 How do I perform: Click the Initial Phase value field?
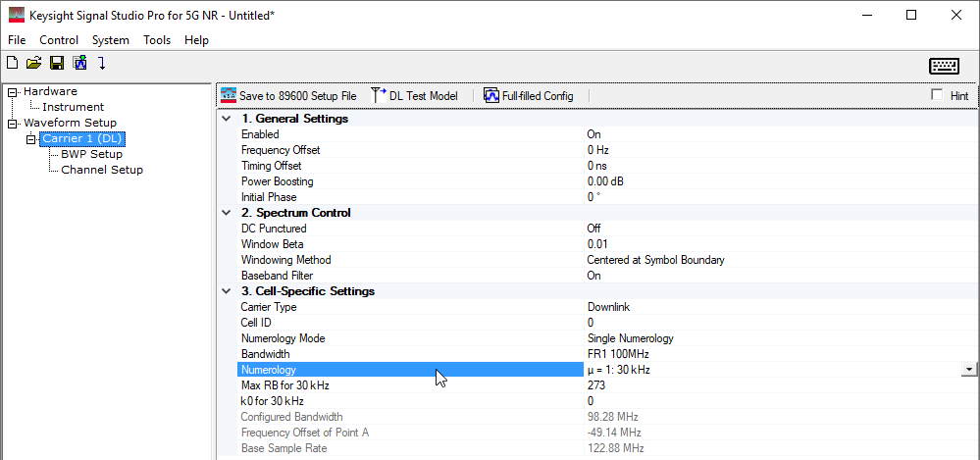point(781,197)
